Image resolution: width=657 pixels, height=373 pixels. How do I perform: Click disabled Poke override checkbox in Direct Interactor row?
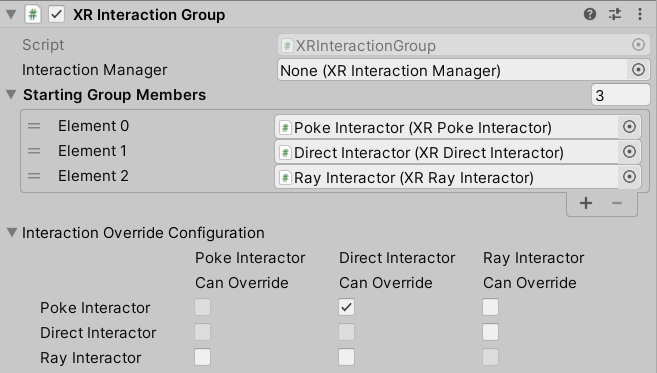point(202,332)
